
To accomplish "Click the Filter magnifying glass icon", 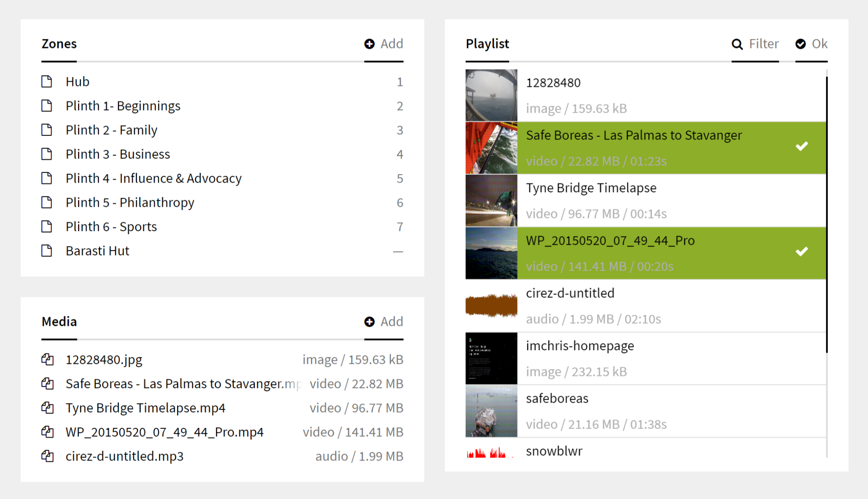I will tap(737, 44).
